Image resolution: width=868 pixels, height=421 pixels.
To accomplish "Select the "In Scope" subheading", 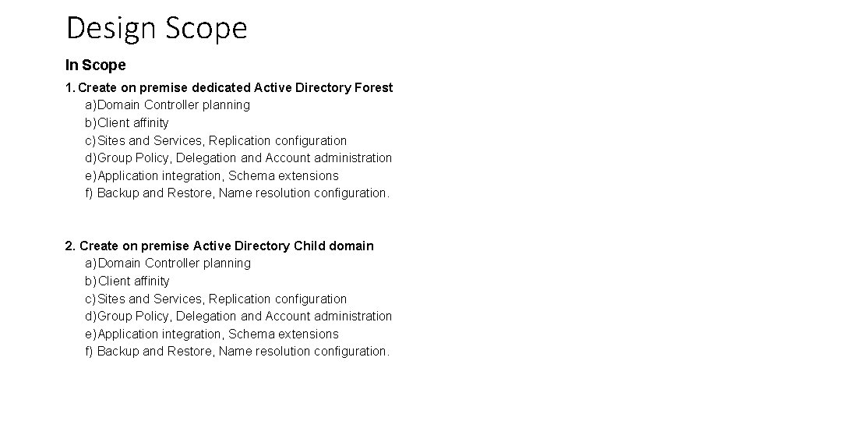I will pyautogui.click(x=95, y=65).
